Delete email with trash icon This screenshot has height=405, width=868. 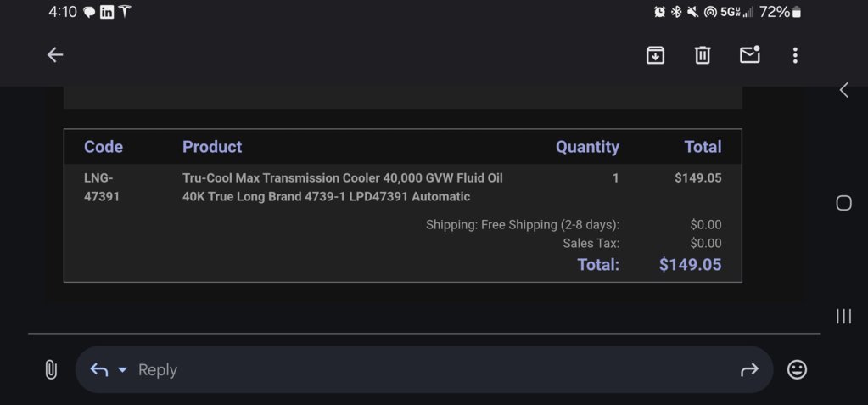click(703, 55)
